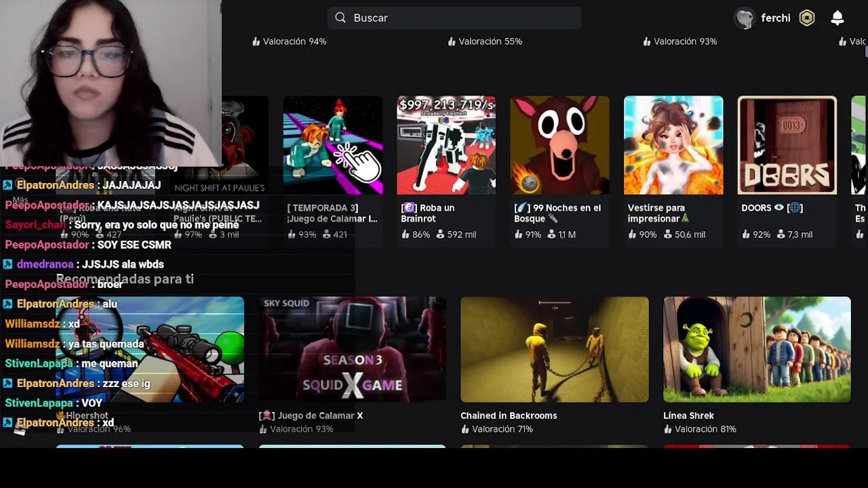Click chat badge icon beside dmedranoa

coord(7,264)
